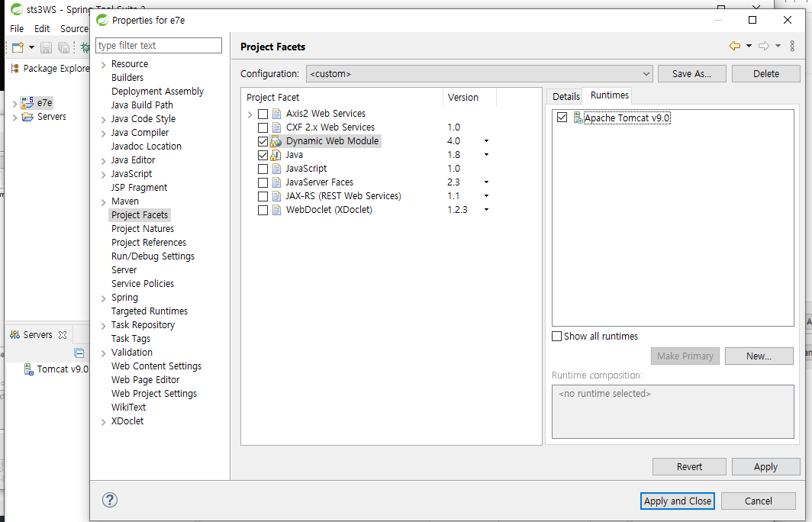Open the Edit menu
This screenshot has height=522, width=812.
pos(42,28)
